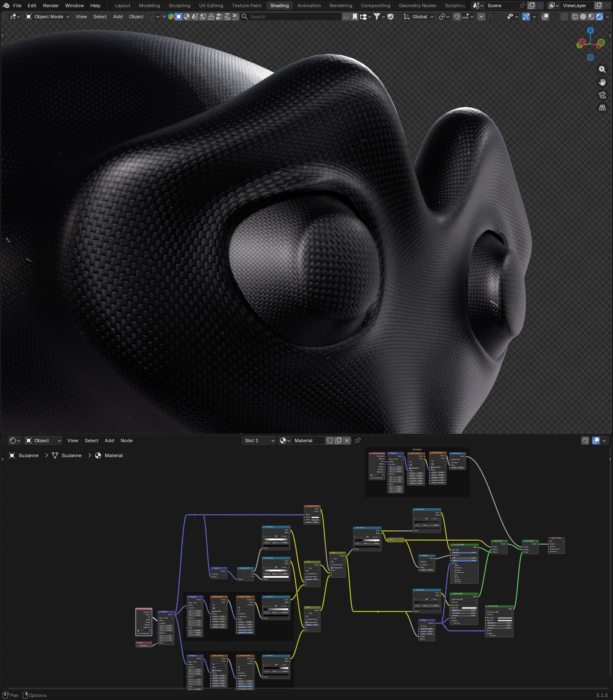Browse materials with sphere dropdown
The height and width of the screenshot is (700, 613).
coord(285,441)
